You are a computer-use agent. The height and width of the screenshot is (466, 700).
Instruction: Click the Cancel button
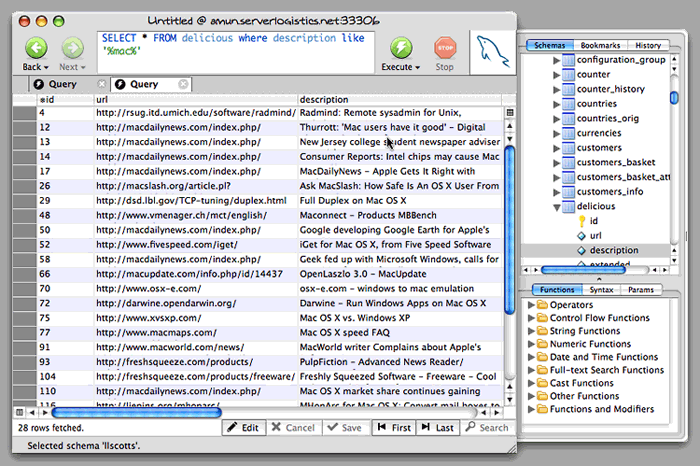294,428
